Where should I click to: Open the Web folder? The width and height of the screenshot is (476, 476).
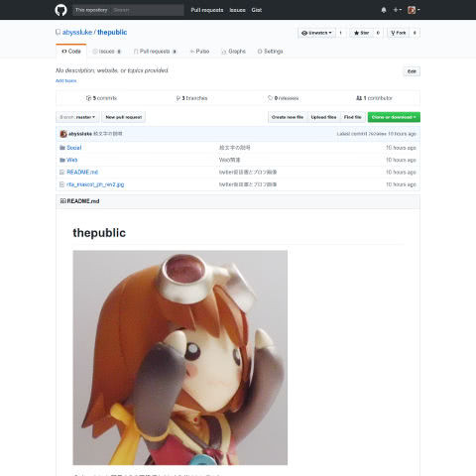point(72,160)
